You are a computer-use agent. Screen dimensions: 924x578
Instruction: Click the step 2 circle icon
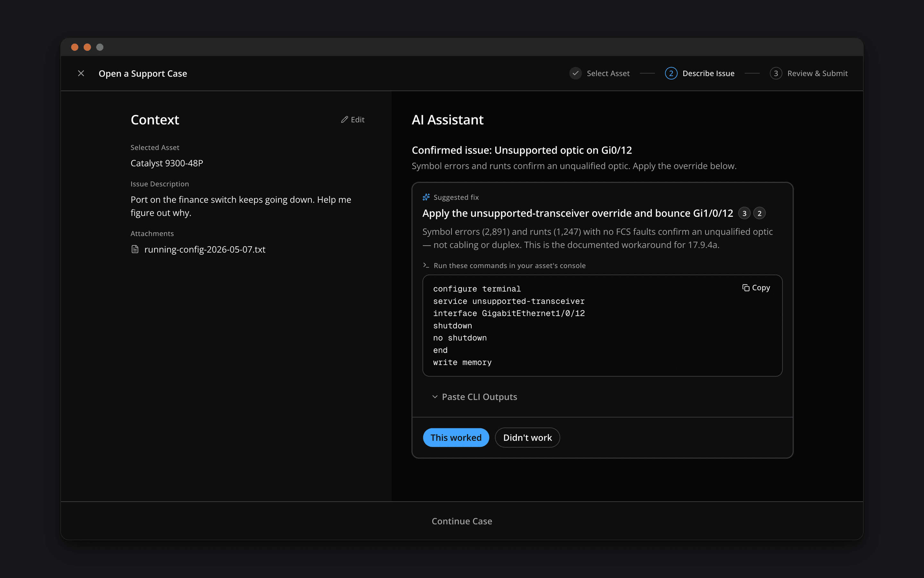point(671,74)
